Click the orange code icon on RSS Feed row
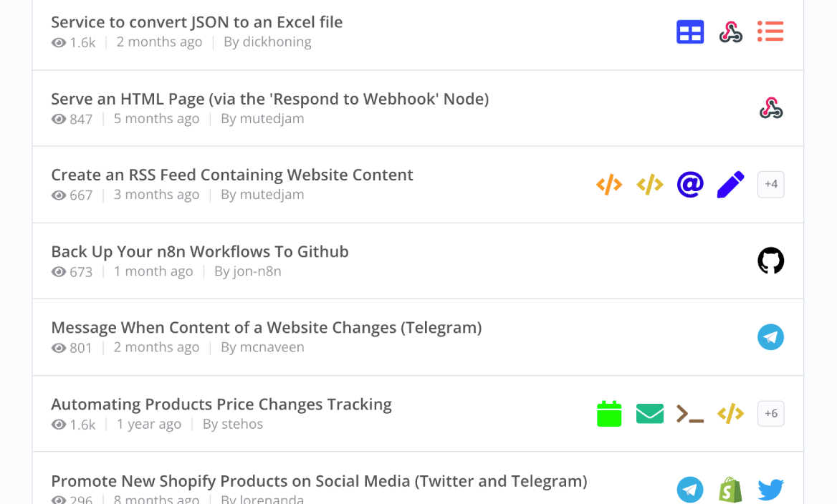This screenshot has height=504, width=837. tap(609, 185)
